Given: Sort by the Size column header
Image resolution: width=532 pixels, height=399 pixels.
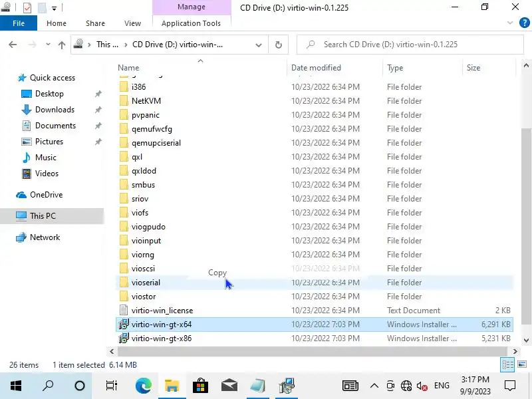Looking at the screenshot, I should point(473,68).
